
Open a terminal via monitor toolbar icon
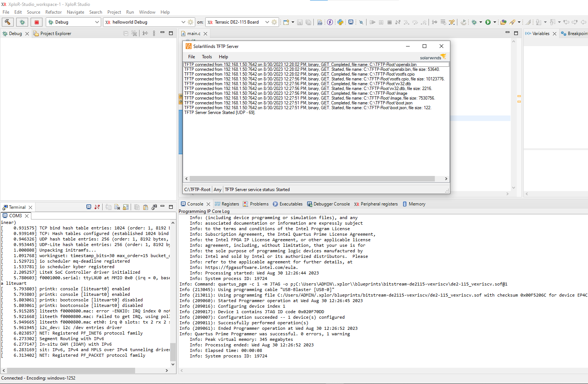(351, 22)
